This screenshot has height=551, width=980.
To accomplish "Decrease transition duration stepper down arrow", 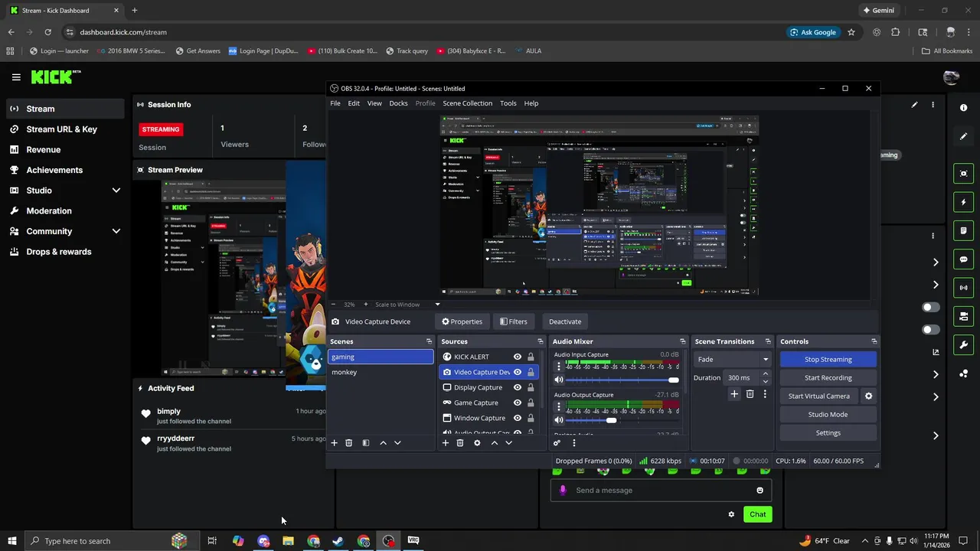I will pos(766,381).
